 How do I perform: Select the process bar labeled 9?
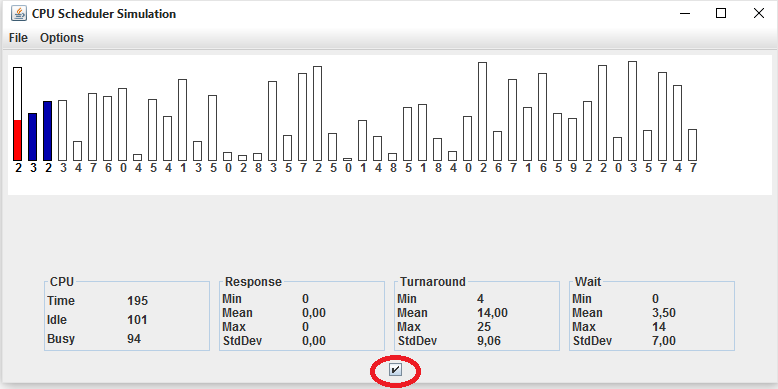pyautogui.click(x=573, y=139)
